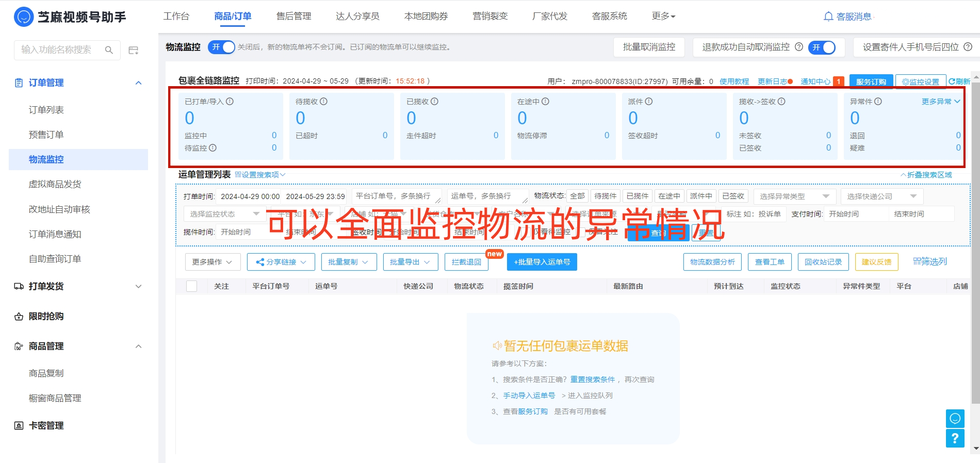Screen dimensions: 980x463
Task: Click the 限时抢购 icon in sidebar
Action: (x=19, y=317)
